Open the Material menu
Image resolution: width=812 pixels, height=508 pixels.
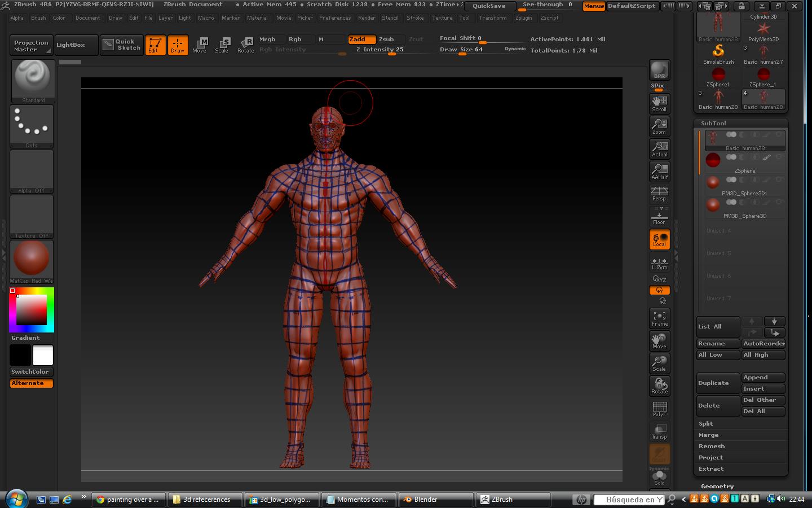coord(257,18)
